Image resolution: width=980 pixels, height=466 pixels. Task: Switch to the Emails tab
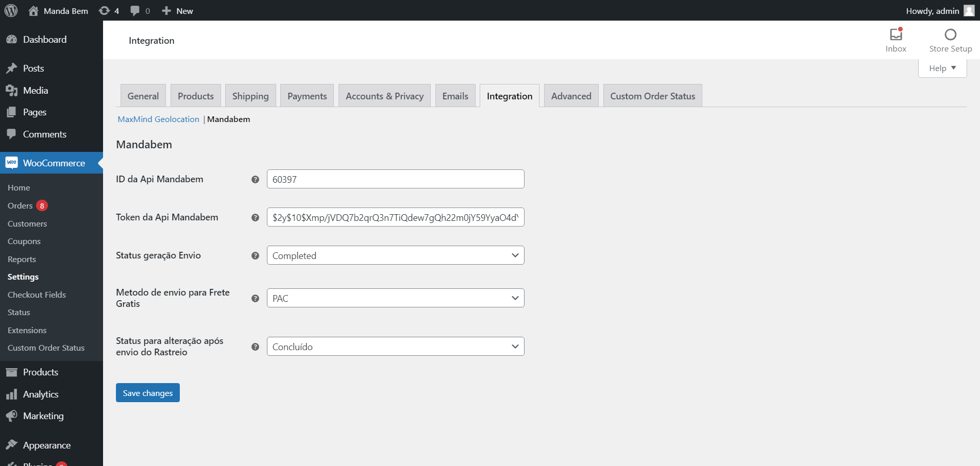click(455, 96)
